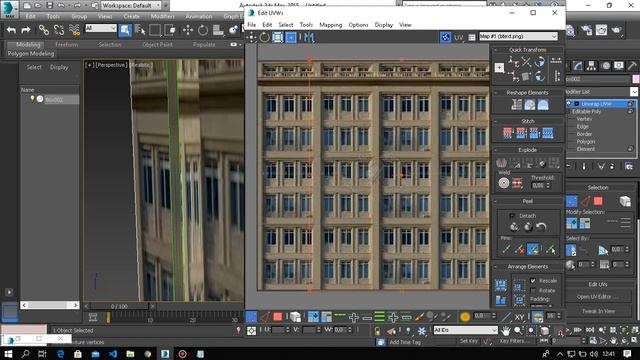Click the Undo arrow in 3ds Max toolbar
640x360 pixels.
tap(11, 30)
